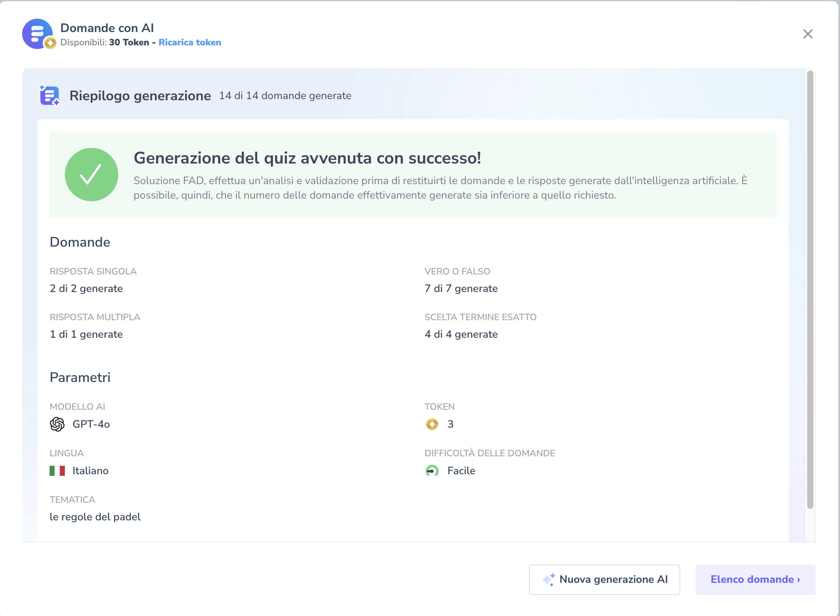
Task: Click the Italian flag icon
Action: 57,471
